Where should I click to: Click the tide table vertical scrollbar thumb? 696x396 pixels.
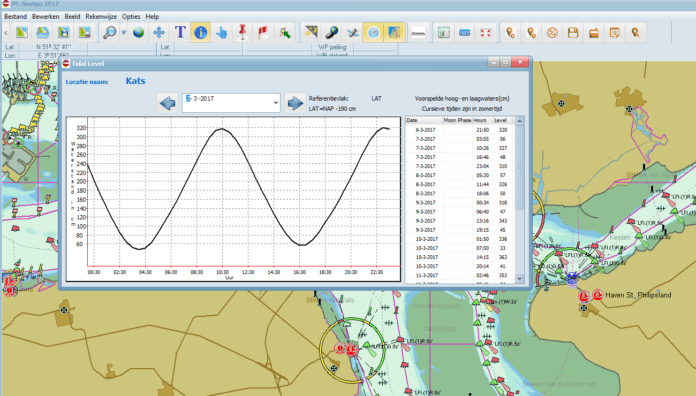[519, 167]
